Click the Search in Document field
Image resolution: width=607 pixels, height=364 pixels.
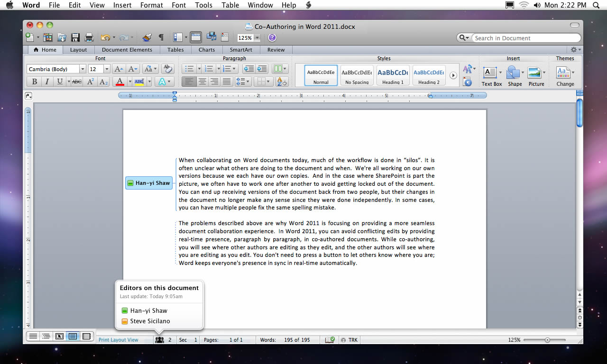(525, 38)
